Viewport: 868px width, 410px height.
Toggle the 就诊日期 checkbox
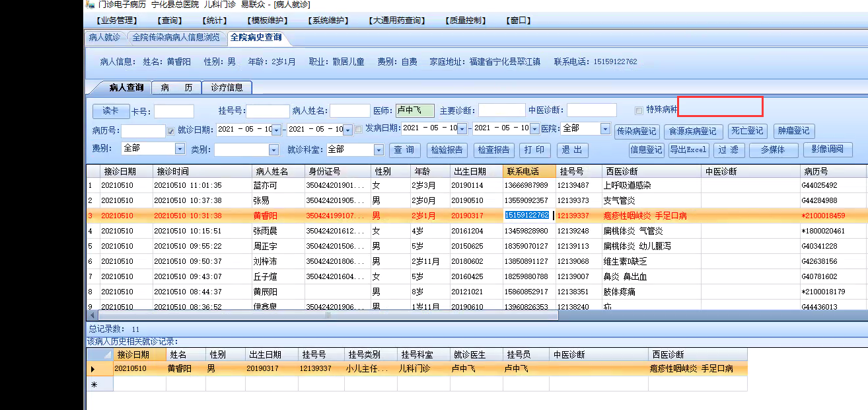[171, 130]
